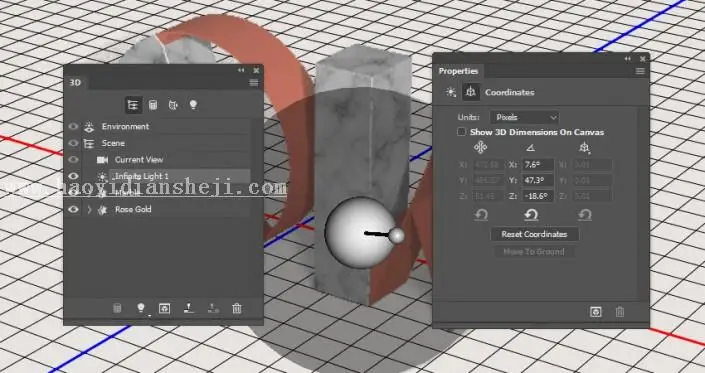
Task: Delete selected object with 3D panel trash icon
Action: pos(236,308)
